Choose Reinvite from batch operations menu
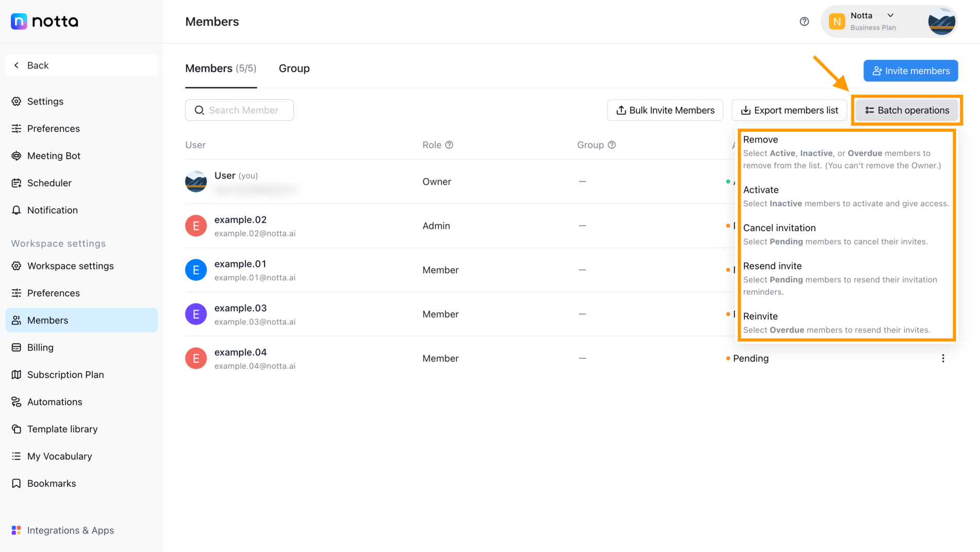Screen dimensions: 980x552 (x=846, y=323)
